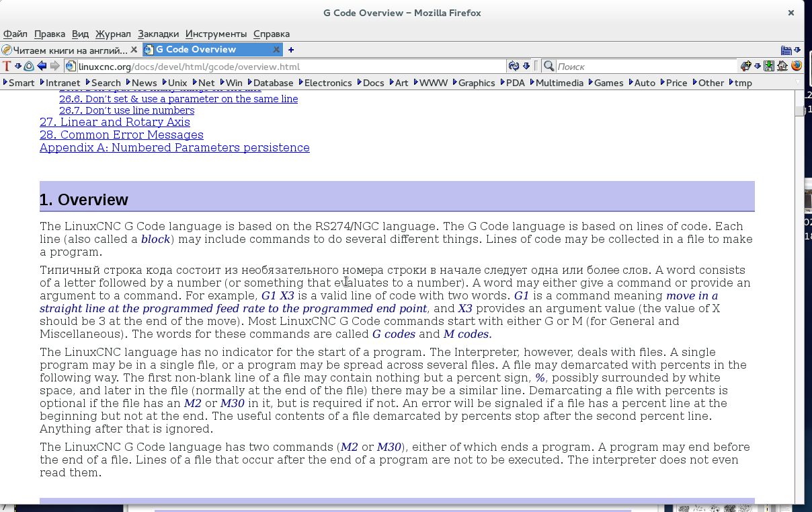Click the Firefox logo icon in toolbar
The width and height of the screenshot is (812, 512).
click(x=797, y=66)
